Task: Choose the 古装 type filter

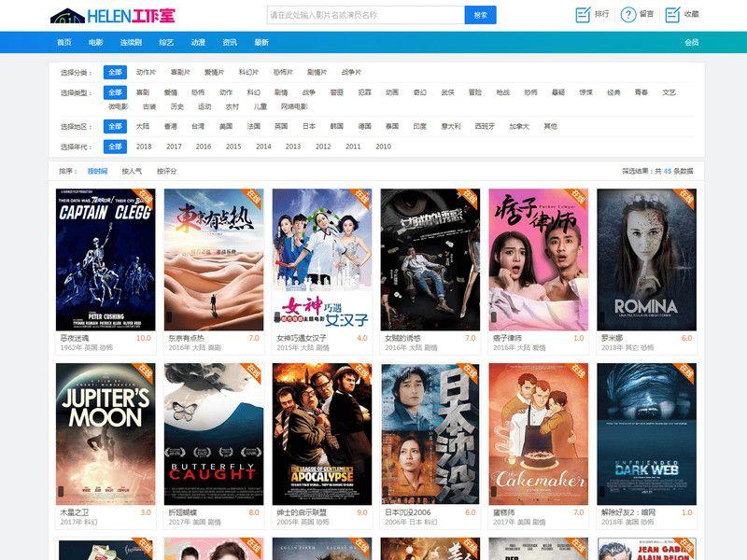Action: coord(149,106)
